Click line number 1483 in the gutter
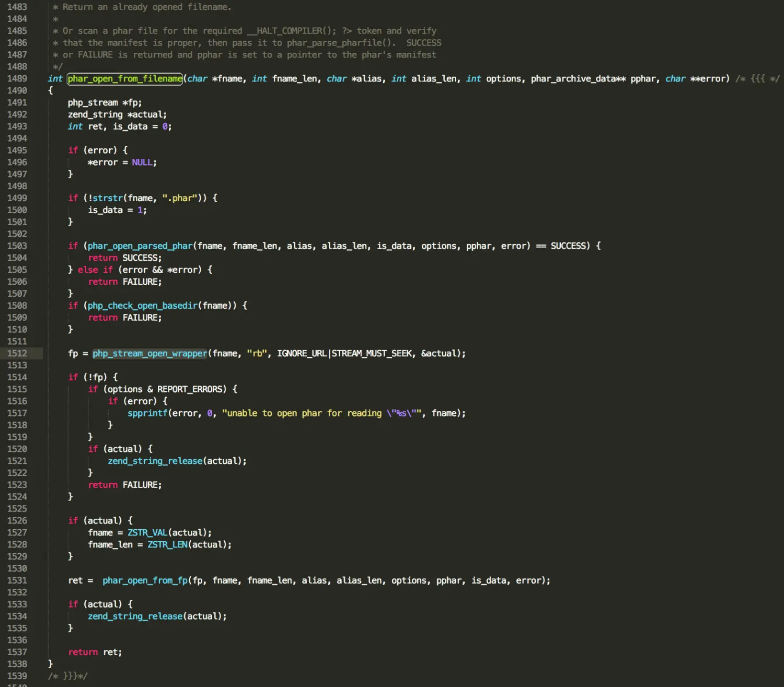784x687 pixels. tap(17, 7)
